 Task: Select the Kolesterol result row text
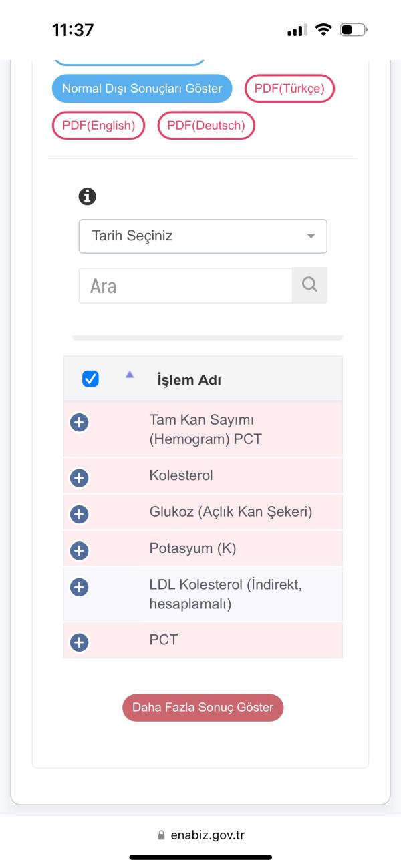[x=181, y=476]
